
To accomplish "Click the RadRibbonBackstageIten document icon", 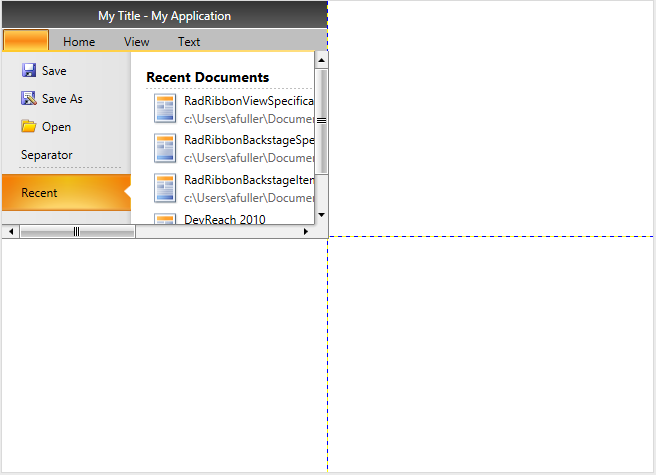I will 165,187.
